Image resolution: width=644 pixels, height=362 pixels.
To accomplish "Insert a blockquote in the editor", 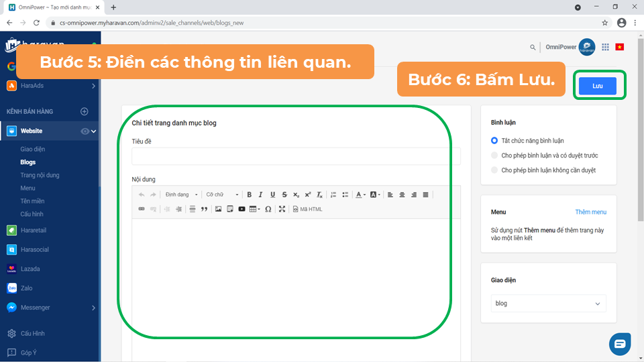I will pyautogui.click(x=204, y=209).
